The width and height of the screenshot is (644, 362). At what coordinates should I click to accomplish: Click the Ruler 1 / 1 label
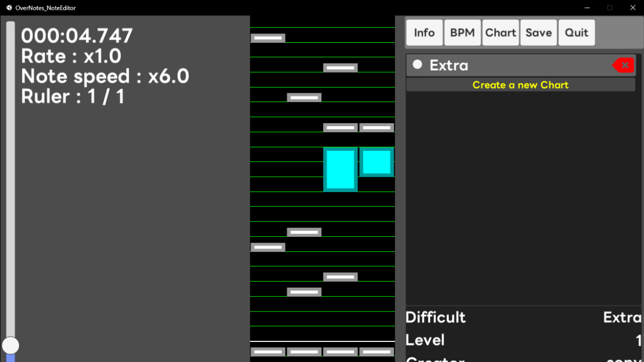73,96
